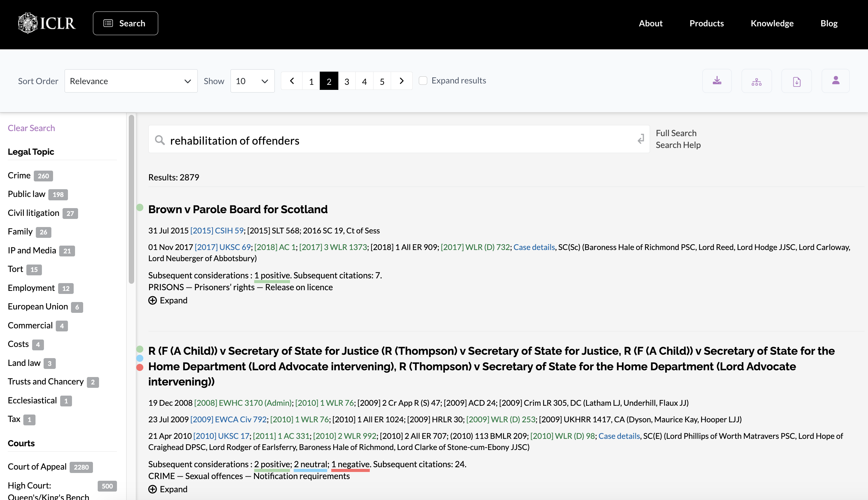Open the Show 10 results dropdown
Viewport: 868px width, 500px height.
click(252, 81)
